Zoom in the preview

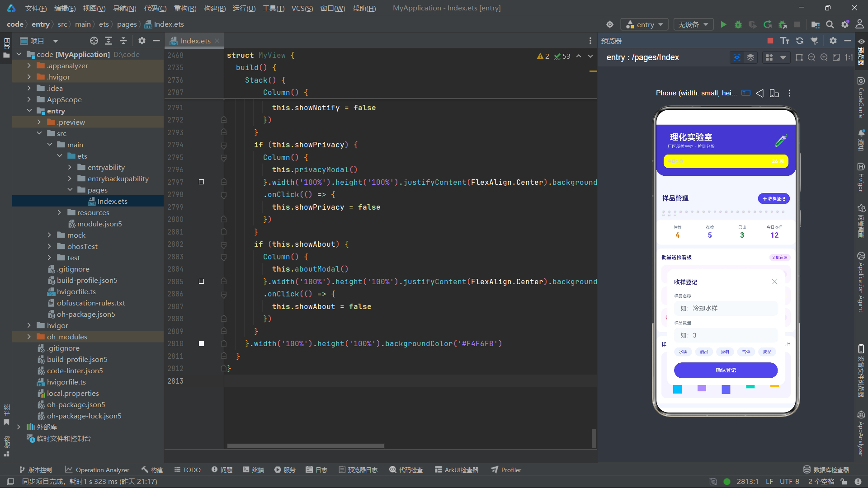pos(824,57)
